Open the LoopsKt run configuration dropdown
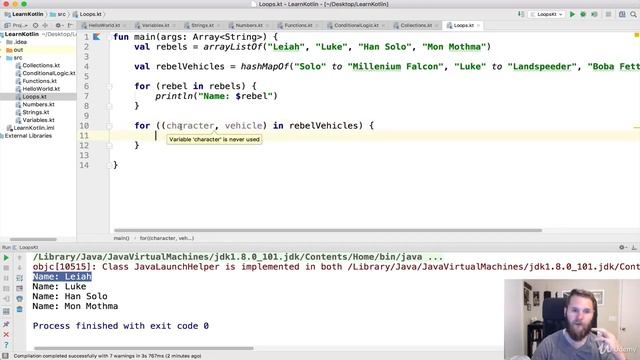This screenshot has width=640, height=360. pos(547,14)
